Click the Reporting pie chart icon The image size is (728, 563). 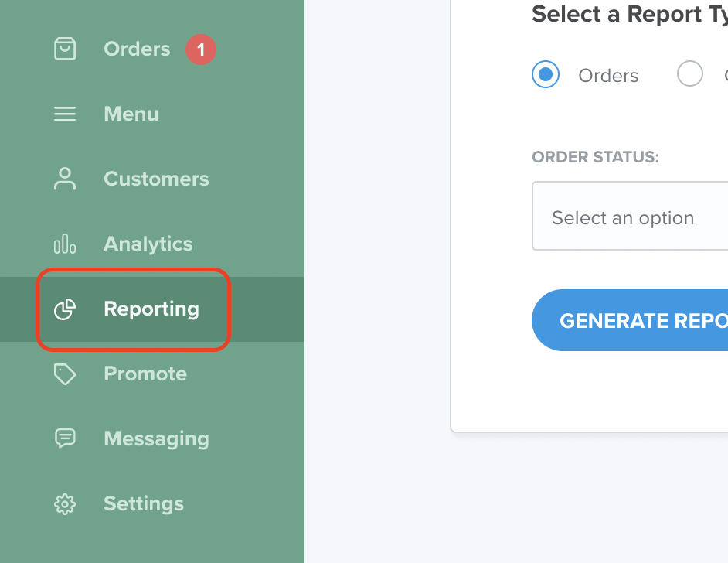65,309
